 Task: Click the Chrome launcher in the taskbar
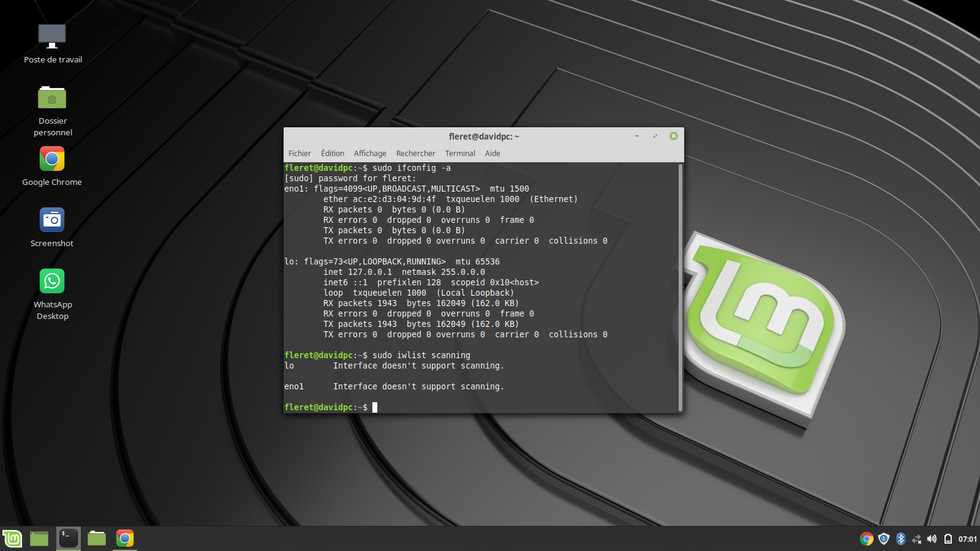(125, 539)
